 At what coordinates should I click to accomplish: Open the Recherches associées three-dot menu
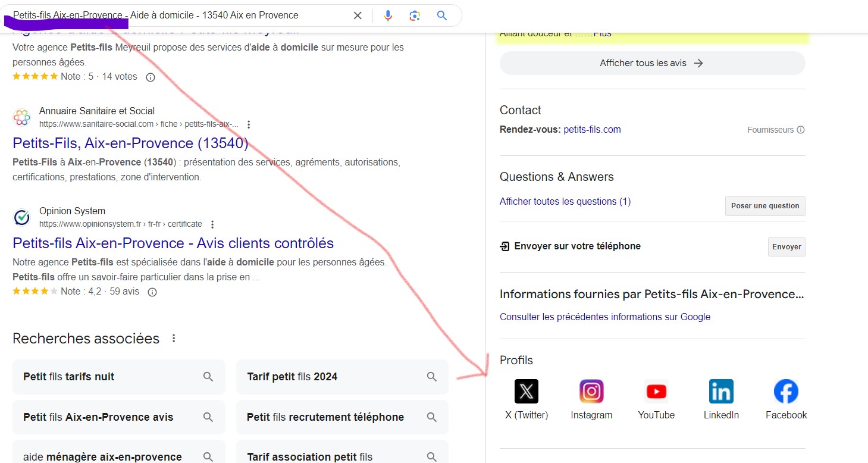[x=174, y=339]
